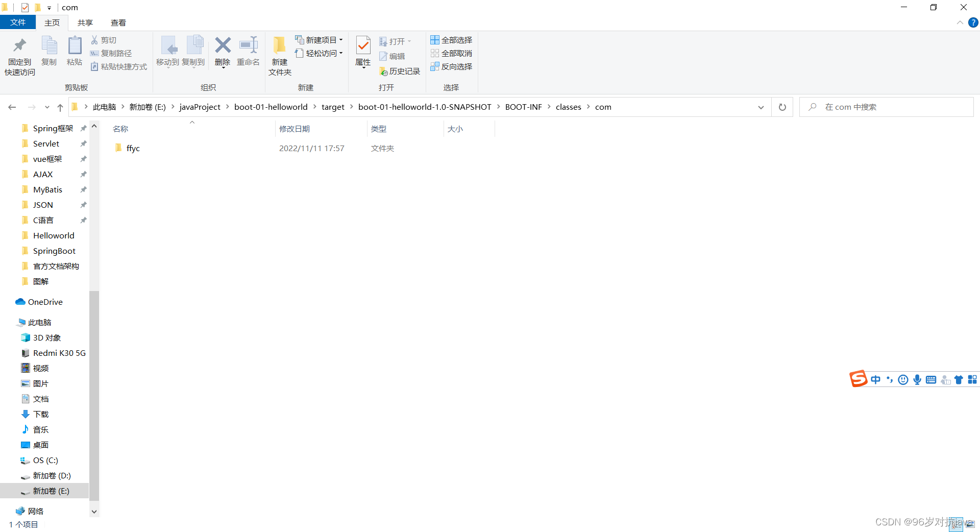Click the History record command
980x532 pixels.
(400, 71)
